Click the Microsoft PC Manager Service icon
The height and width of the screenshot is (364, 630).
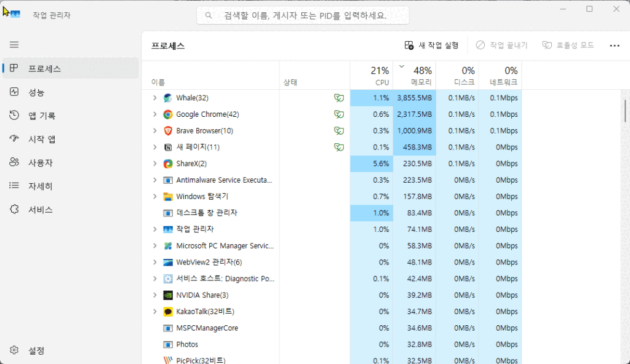[168, 246]
